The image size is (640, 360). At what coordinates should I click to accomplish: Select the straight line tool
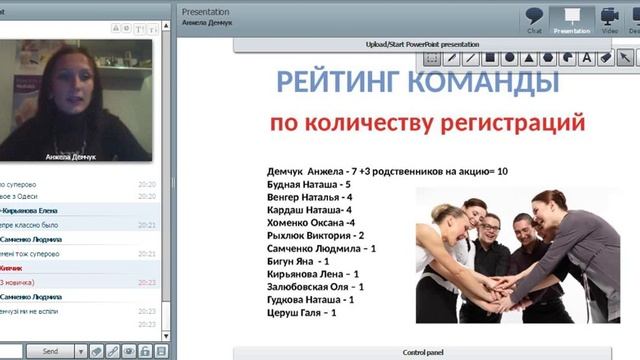(x=470, y=59)
